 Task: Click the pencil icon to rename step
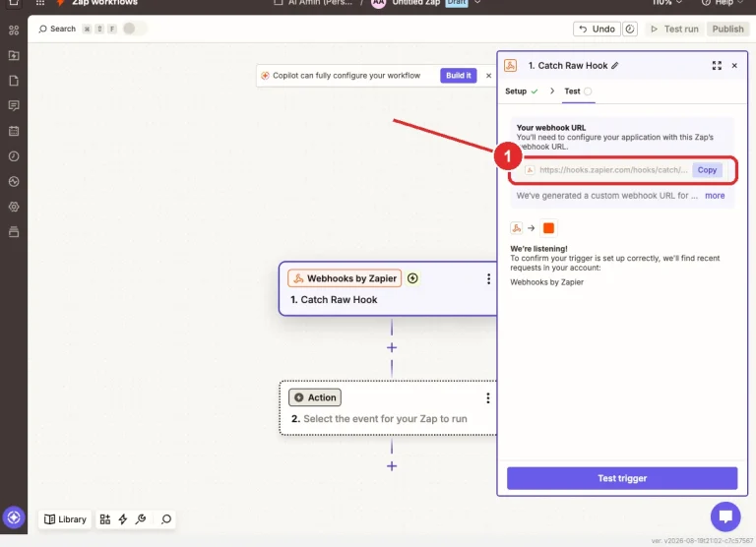tap(614, 66)
